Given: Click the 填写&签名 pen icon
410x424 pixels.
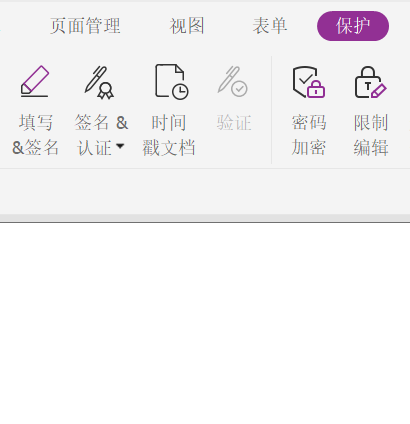Looking at the screenshot, I should click(x=35, y=81).
